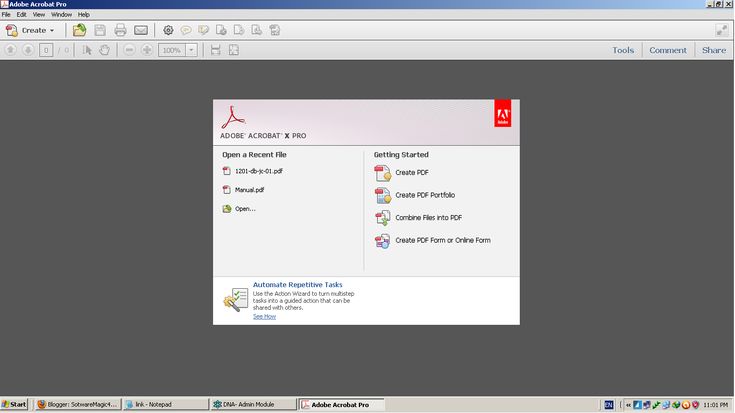Open the Edit menu
The image size is (735, 413).
coord(22,15)
